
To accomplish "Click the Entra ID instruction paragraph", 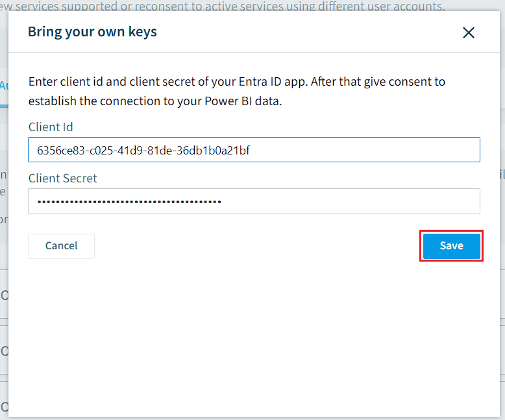I will pos(237,91).
